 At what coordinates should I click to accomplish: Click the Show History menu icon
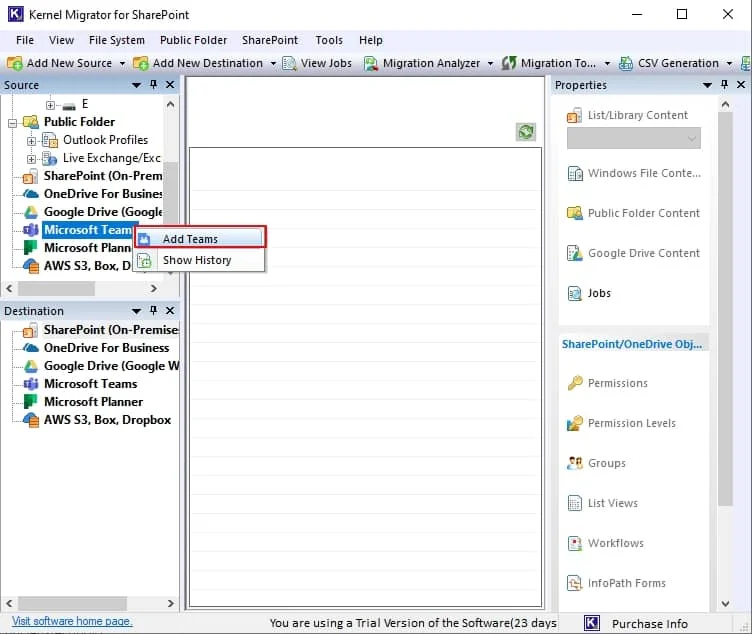[144, 260]
